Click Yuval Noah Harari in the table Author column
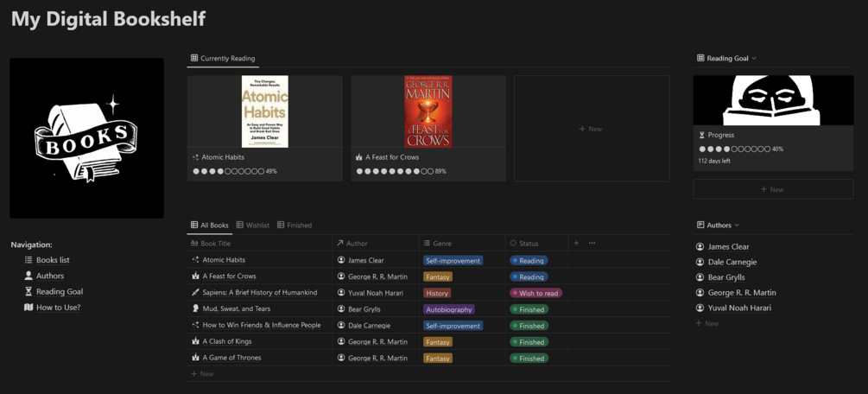Screen dimensions: 868x394 pos(376,293)
